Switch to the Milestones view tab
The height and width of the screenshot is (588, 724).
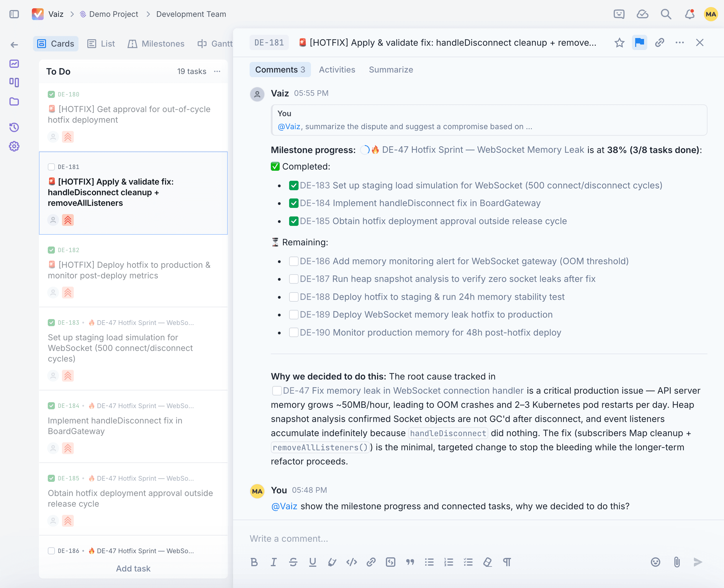point(156,44)
